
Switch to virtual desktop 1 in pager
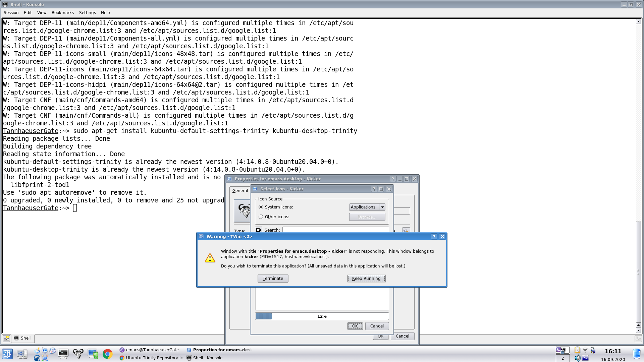pos(563,350)
